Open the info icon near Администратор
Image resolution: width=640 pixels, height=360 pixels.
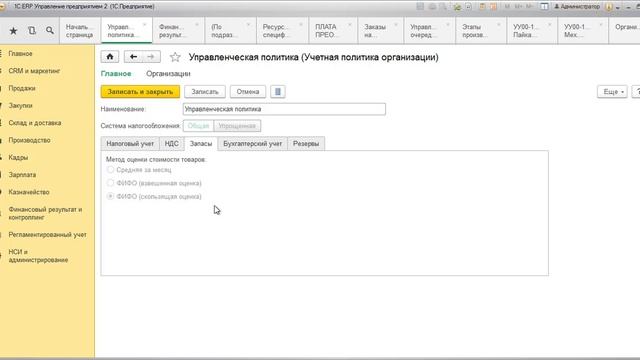pyautogui.click(x=609, y=7)
